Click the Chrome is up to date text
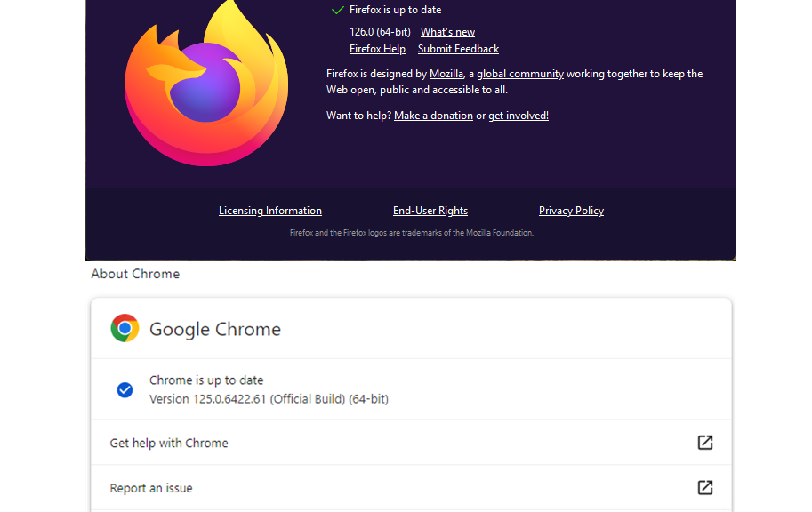This screenshot has height=512, width=812. 206,380
